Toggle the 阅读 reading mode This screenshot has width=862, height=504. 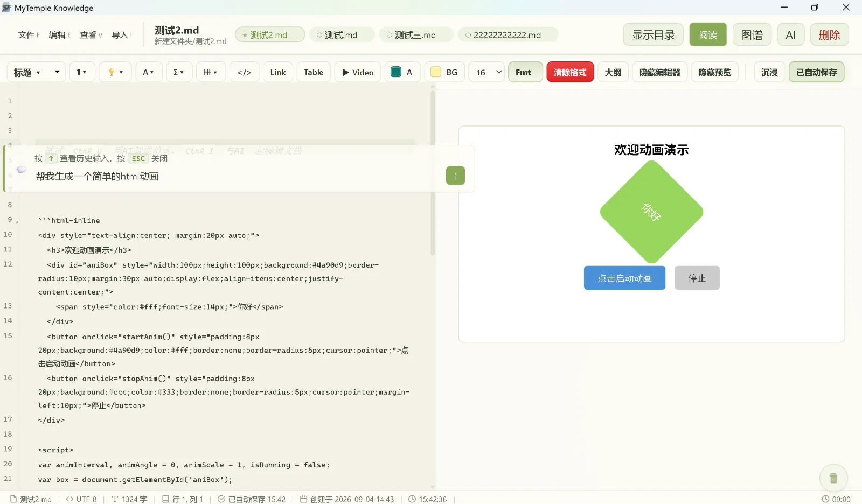[x=708, y=35]
